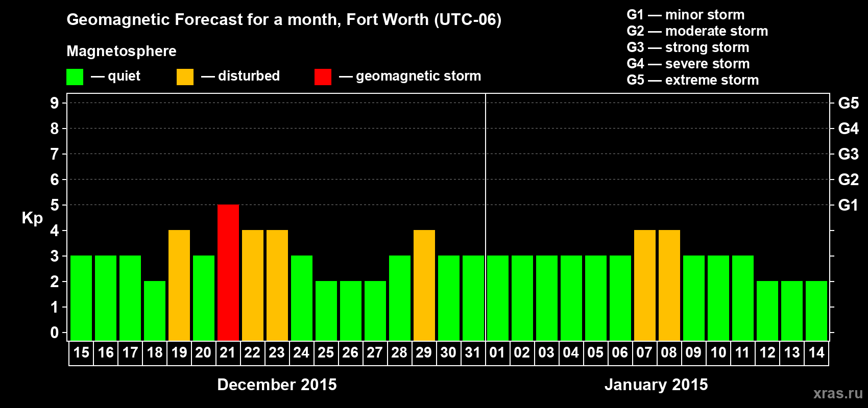Select the green bar for December 18
This screenshot has height=408, width=868.
tap(155, 311)
